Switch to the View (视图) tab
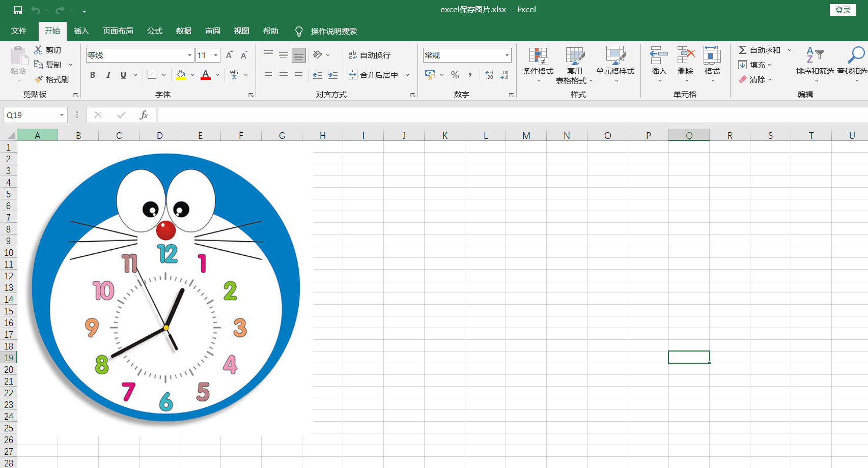 tap(242, 31)
